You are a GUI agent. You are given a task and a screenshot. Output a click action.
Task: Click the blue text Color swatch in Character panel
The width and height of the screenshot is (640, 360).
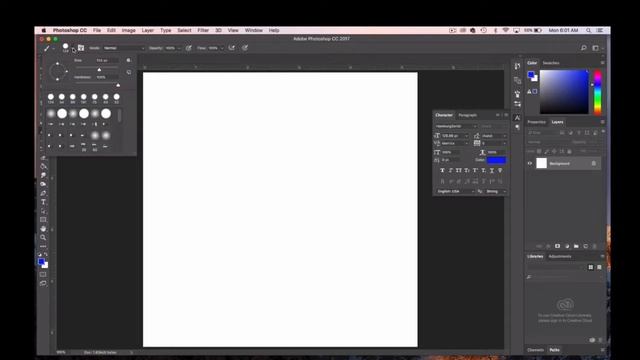click(x=496, y=160)
